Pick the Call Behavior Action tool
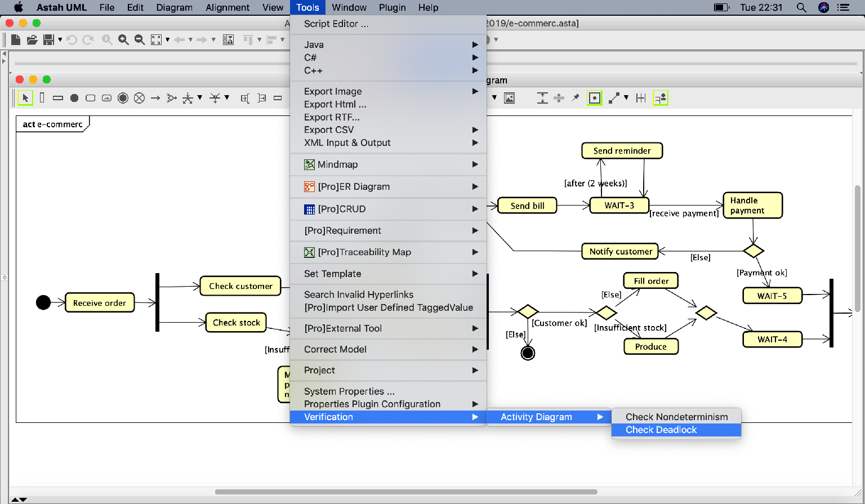Image resolution: width=865 pixels, height=504 pixels. tap(106, 98)
